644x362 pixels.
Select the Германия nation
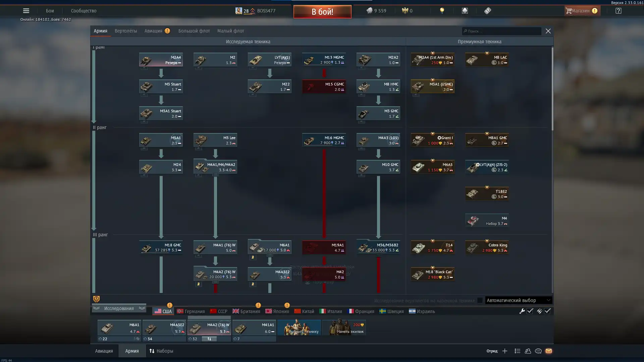(191, 311)
